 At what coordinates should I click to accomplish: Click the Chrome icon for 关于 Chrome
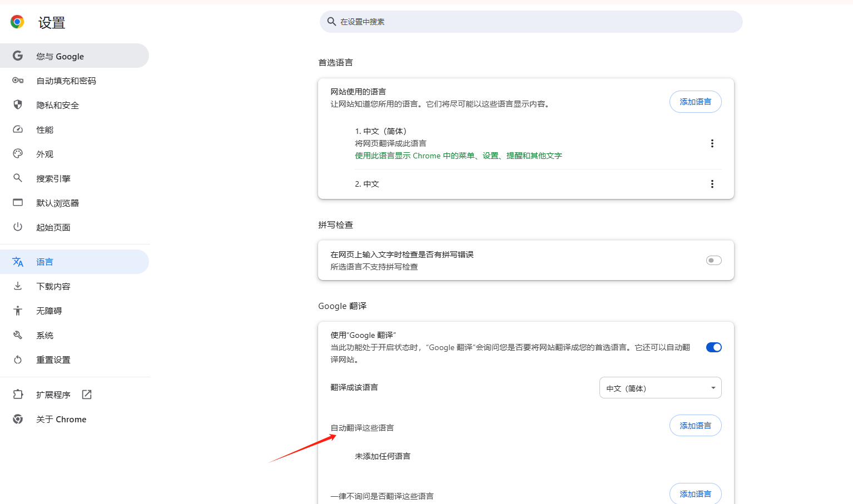18,419
